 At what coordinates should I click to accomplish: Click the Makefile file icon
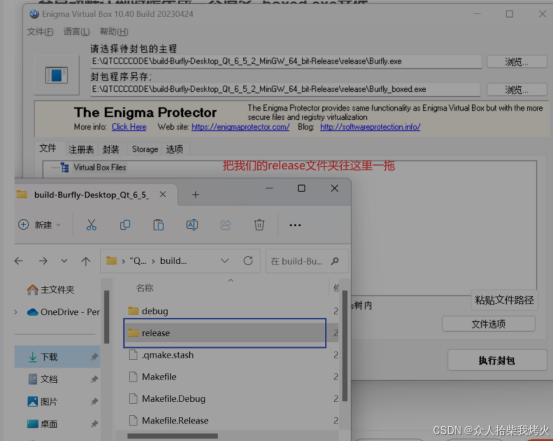click(x=133, y=377)
